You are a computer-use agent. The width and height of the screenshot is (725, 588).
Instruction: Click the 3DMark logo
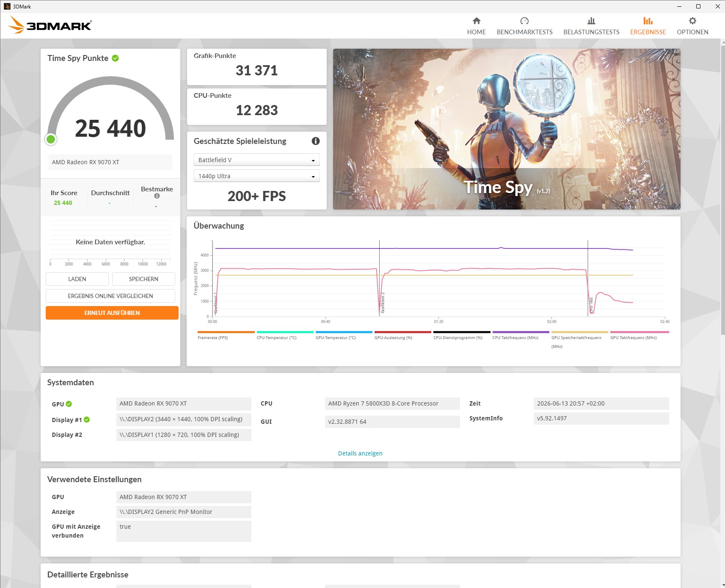[50, 25]
